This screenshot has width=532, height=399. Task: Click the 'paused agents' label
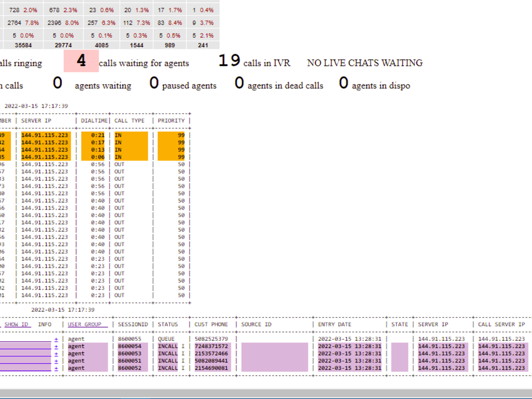point(189,86)
